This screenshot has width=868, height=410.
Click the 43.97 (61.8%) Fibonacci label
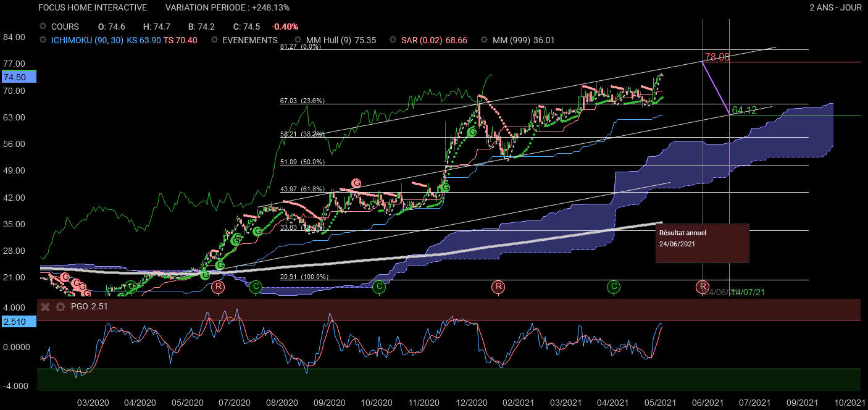pyautogui.click(x=303, y=188)
